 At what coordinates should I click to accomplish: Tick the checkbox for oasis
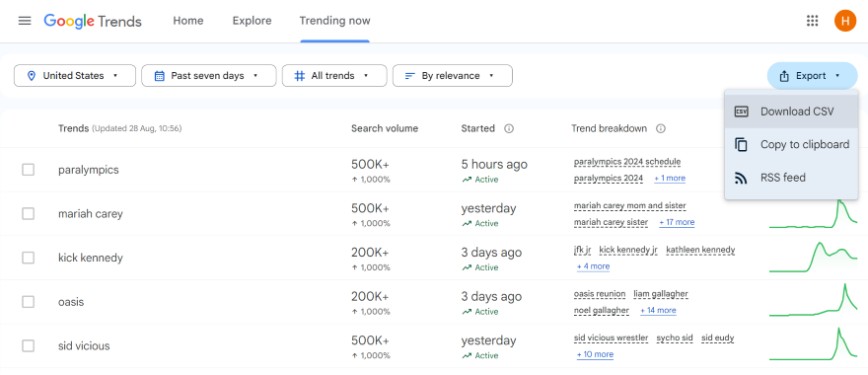click(29, 302)
